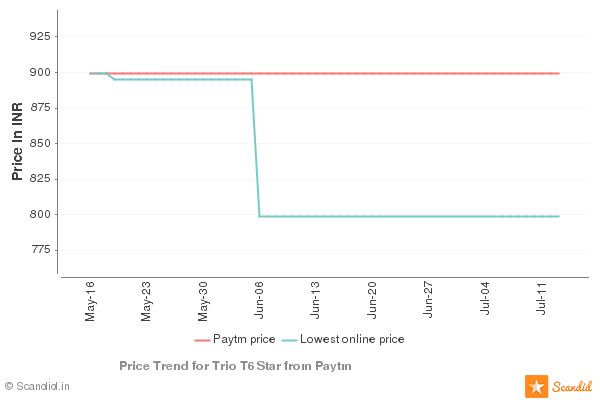Click the orange Scandid star icon
Image resolution: width=600 pixels, height=400 pixels.
[x=536, y=386]
